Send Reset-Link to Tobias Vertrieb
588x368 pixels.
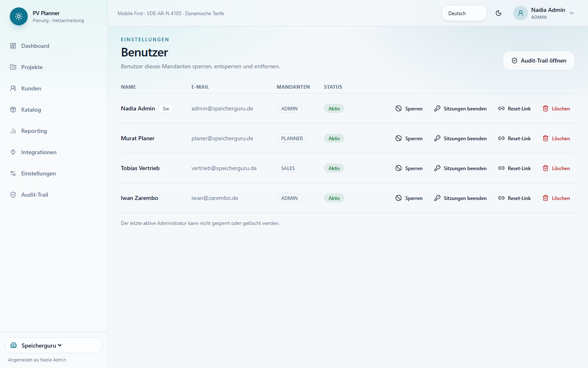[x=514, y=168]
